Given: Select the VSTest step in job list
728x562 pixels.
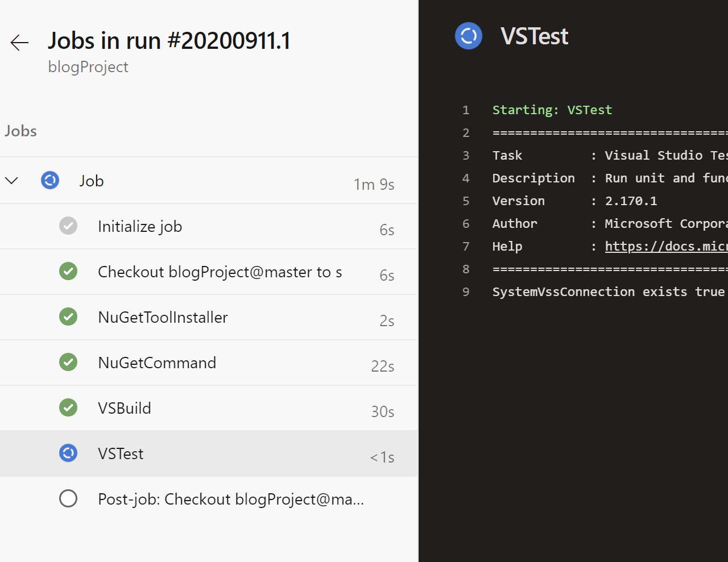Looking at the screenshot, I should [x=209, y=453].
